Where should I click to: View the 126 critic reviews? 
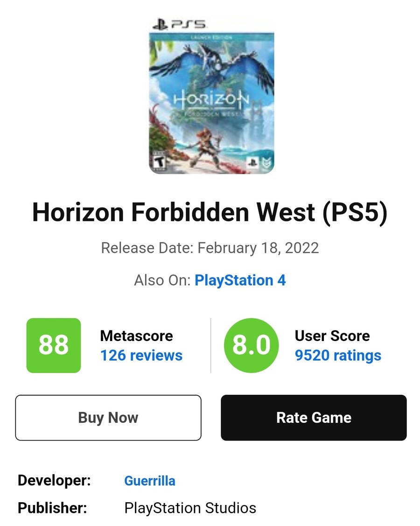coord(141,355)
